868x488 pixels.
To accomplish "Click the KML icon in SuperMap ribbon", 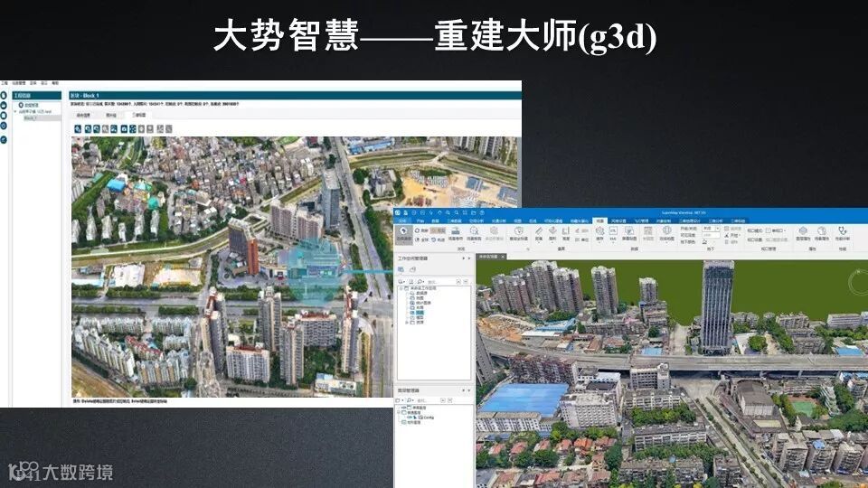I will click(613, 232).
